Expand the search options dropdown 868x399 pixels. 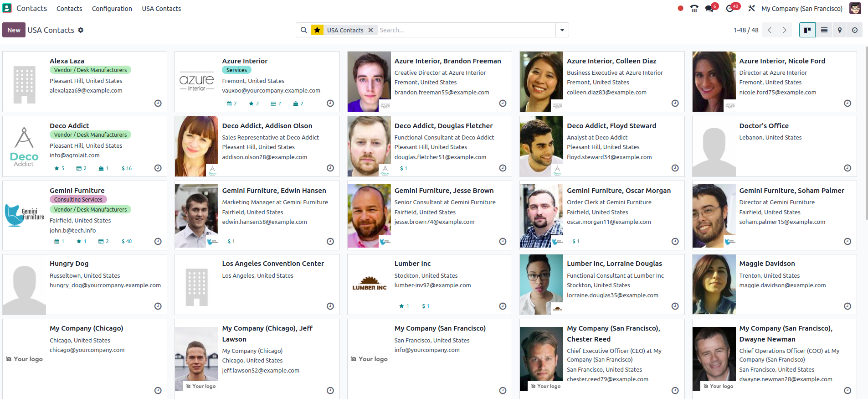pyautogui.click(x=562, y=30)
